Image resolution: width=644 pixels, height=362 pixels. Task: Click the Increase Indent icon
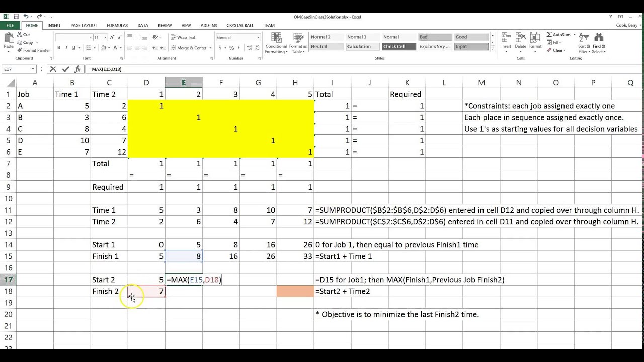(163, 48)
